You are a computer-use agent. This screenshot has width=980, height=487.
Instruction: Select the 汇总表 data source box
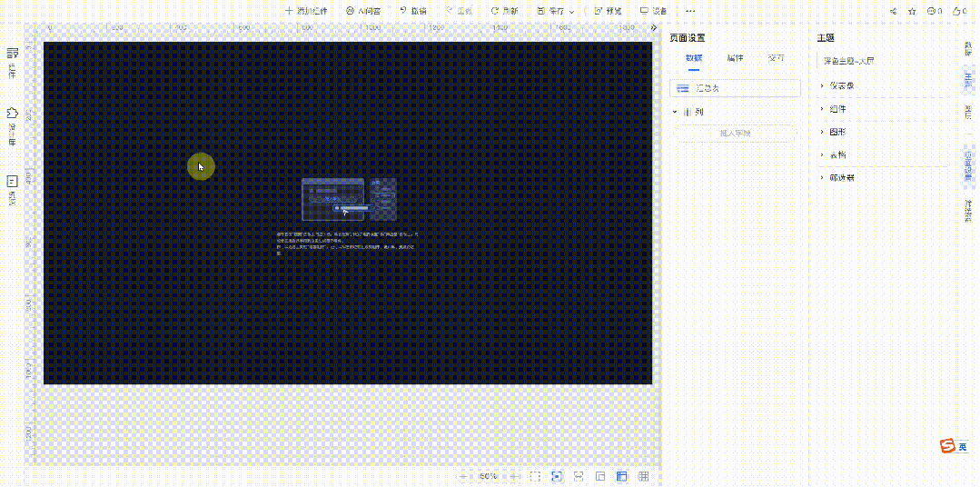(735, 88)
